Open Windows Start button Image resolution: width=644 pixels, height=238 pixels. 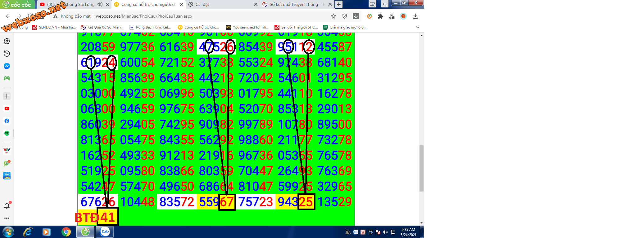point(8,232)
